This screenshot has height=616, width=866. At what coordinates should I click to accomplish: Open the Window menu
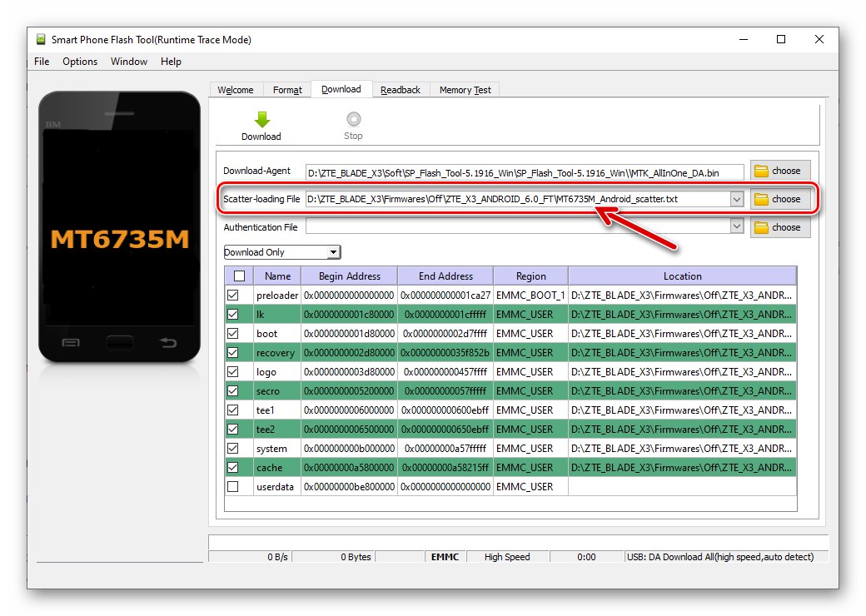(x=129, y=62)
